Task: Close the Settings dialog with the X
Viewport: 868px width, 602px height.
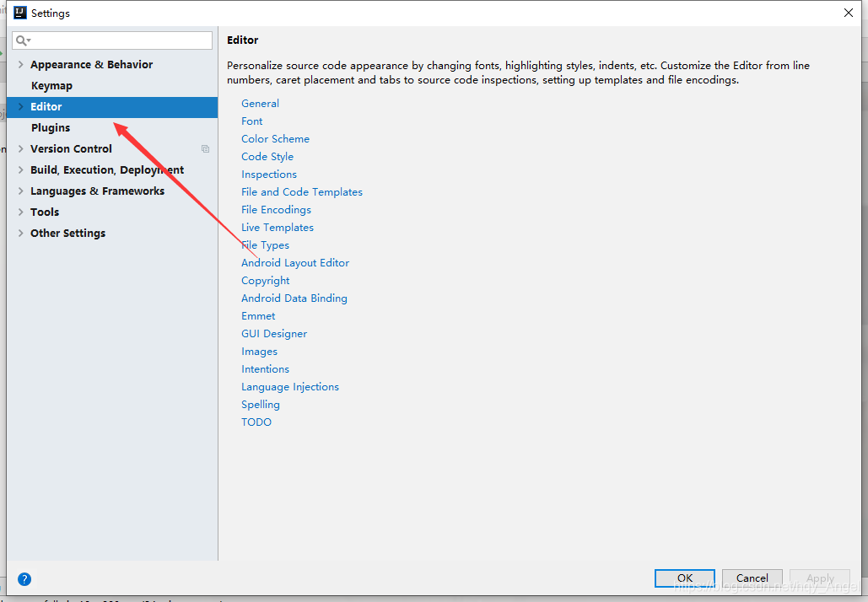Action: point(848,13)
